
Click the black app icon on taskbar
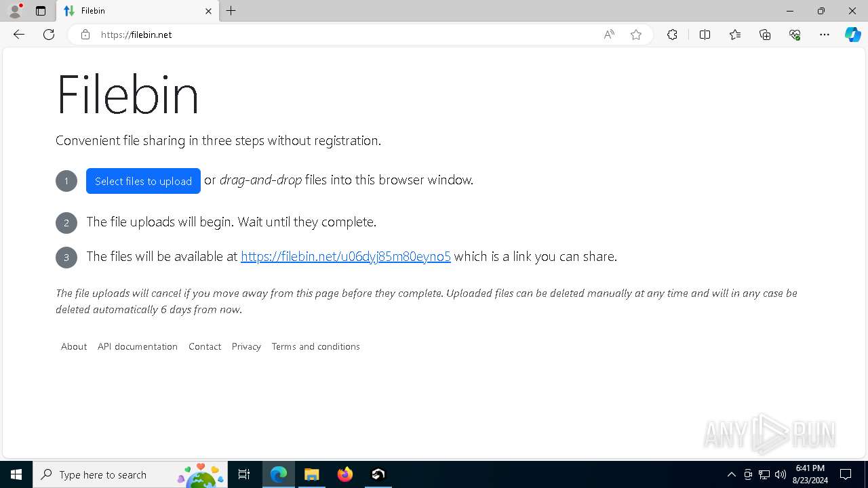click(378, 474)
